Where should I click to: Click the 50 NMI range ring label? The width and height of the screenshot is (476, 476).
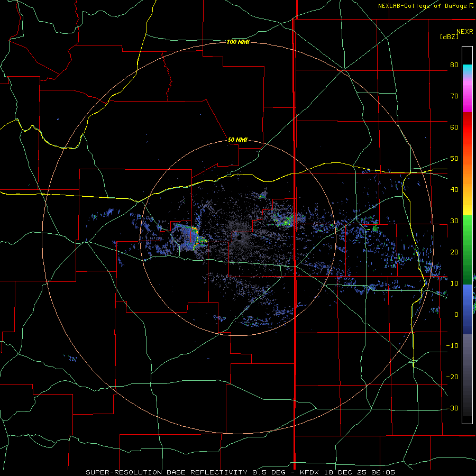point(237,140)
